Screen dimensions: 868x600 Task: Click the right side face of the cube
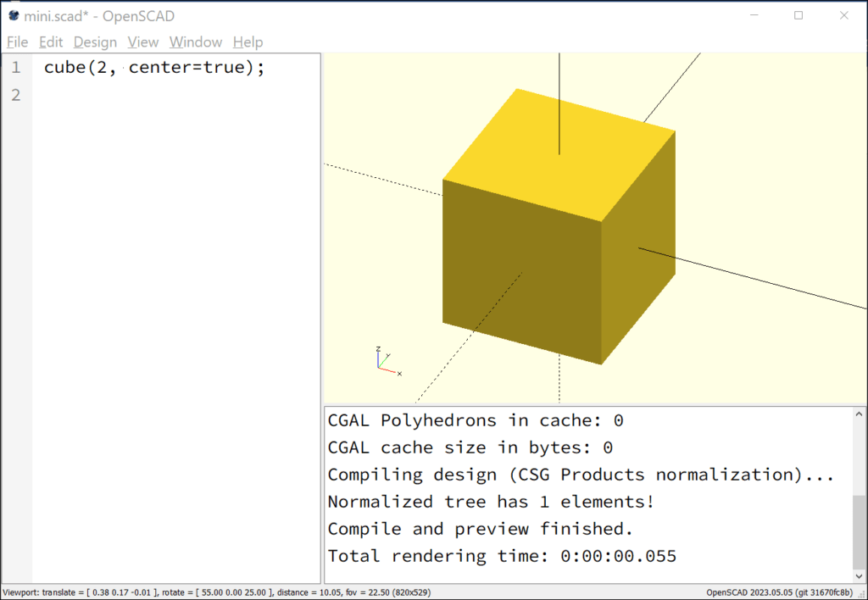coord(638,248)
